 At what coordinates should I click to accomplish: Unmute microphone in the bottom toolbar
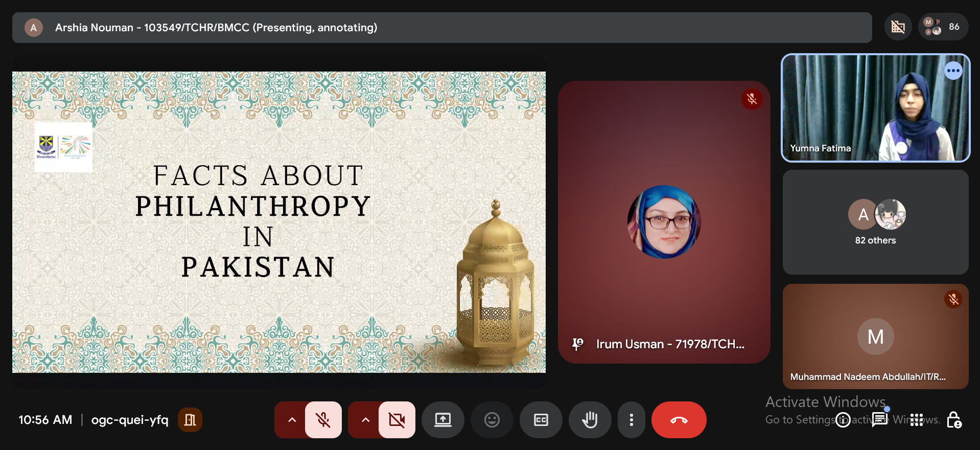click(x=323, y=420)
